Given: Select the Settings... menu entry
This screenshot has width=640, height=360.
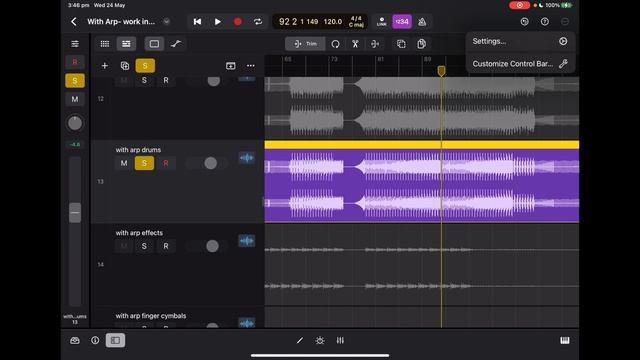Looking at the screenshot, I should click(520, 41).
